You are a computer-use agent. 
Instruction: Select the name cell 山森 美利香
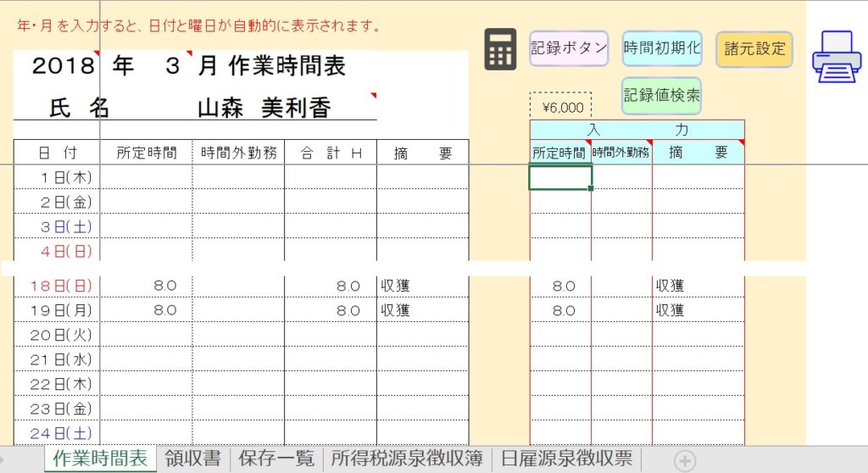[264, 108]
